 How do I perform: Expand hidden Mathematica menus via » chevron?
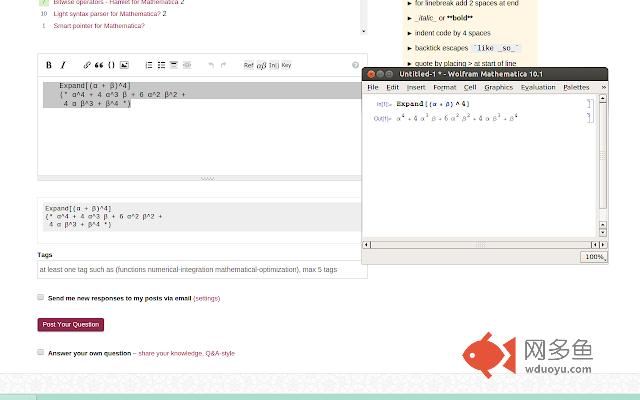click(603, 87)
